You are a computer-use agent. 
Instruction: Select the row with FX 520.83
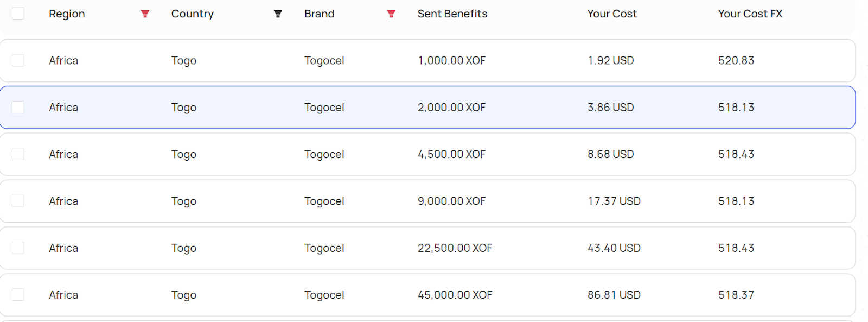click(427, 60)
